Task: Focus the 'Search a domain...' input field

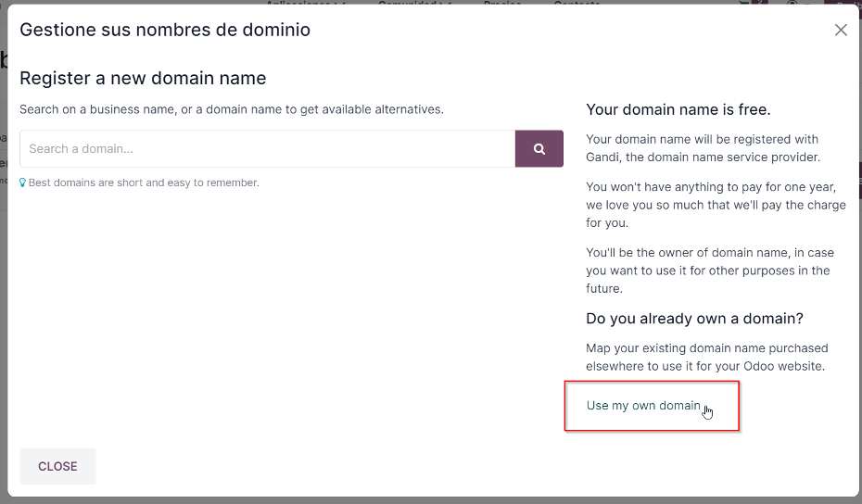Action: point(267,148)
